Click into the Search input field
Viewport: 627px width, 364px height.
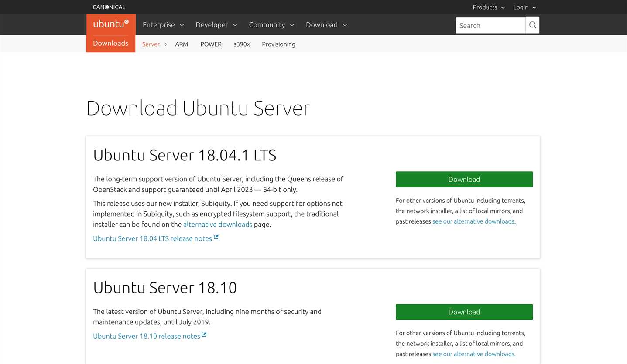pyautogui.click(x=490, y=25)
